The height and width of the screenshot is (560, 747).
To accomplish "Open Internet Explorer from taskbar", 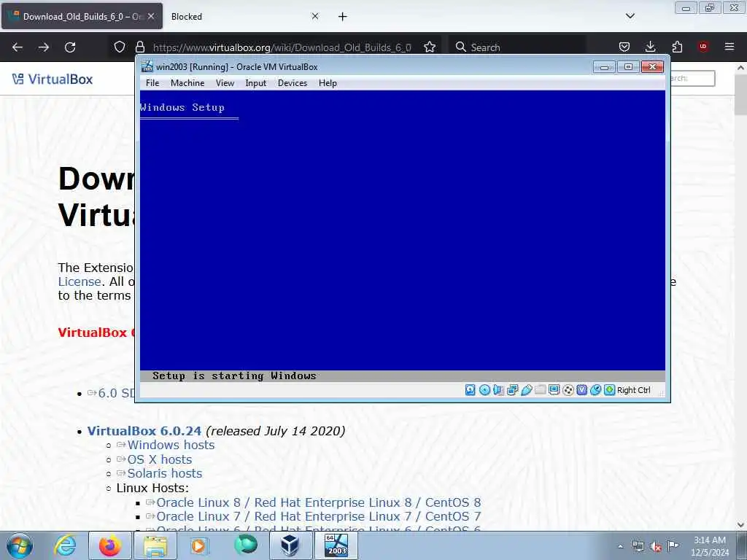I will point(65,545).
